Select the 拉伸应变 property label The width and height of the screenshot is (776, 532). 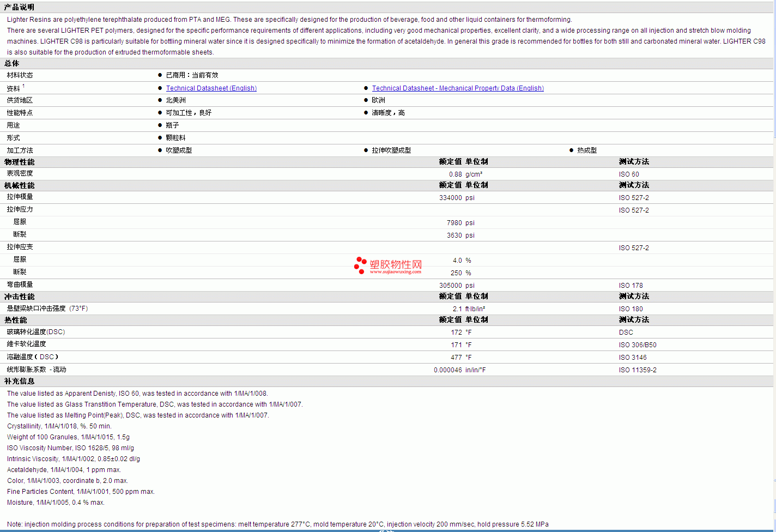tap(20, 247)
